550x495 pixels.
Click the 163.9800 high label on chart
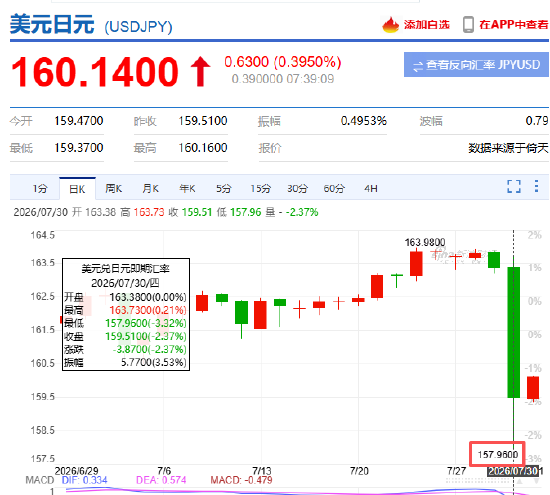pos(425,242)
